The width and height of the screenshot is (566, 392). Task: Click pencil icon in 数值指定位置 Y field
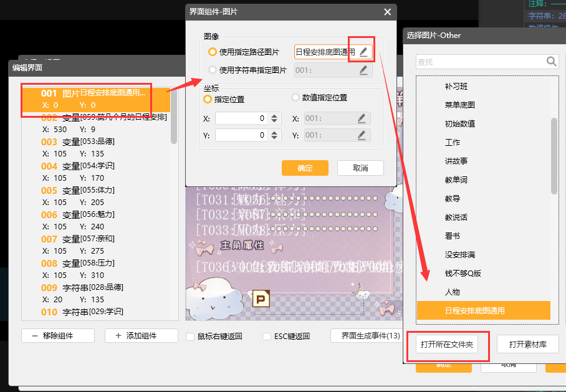(362, 135)
